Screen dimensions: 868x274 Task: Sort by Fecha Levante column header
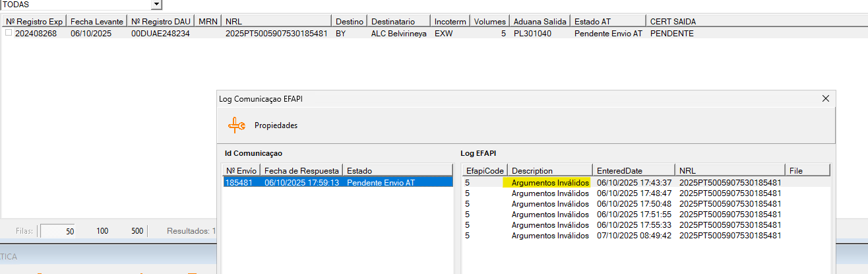point(96,22)
